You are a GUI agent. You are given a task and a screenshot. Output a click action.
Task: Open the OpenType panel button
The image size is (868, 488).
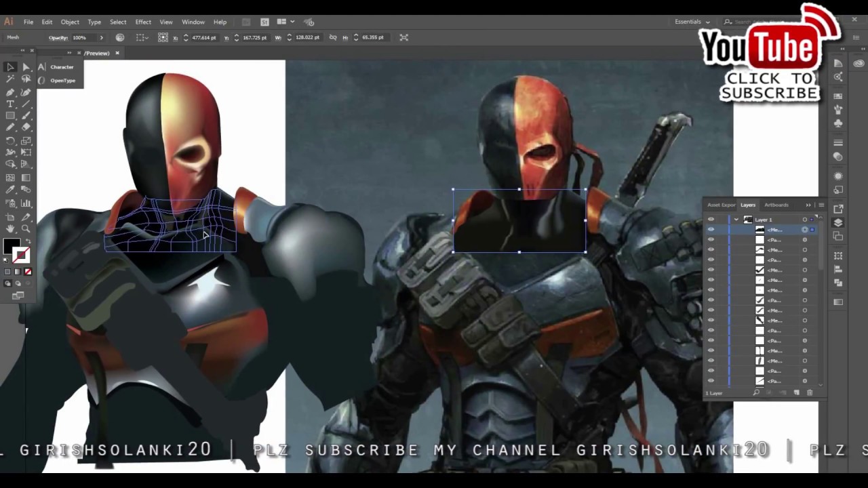click(x=57, y=81)
